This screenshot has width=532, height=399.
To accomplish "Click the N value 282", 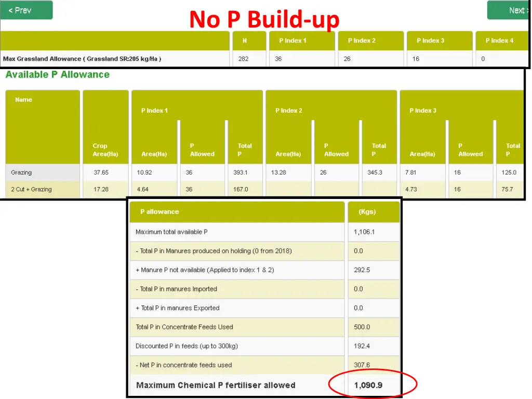I will pos(243,59).
